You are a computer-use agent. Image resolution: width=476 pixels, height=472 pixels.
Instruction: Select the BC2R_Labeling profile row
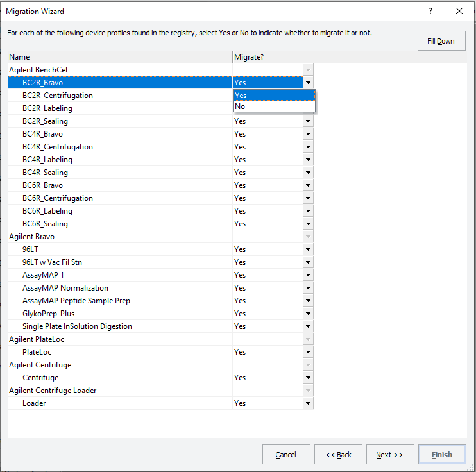120,108
